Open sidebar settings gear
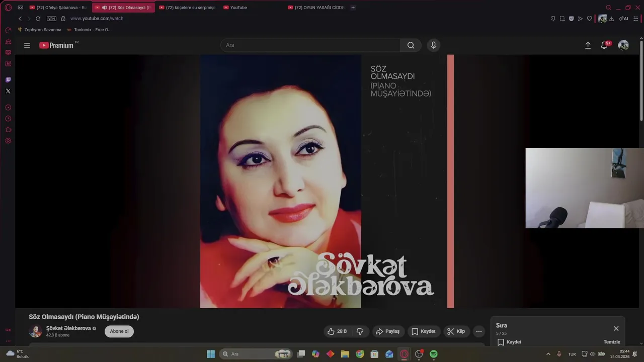Image resolution: width=644 pixels, height=362 pixels. click(x=8, y=141)
